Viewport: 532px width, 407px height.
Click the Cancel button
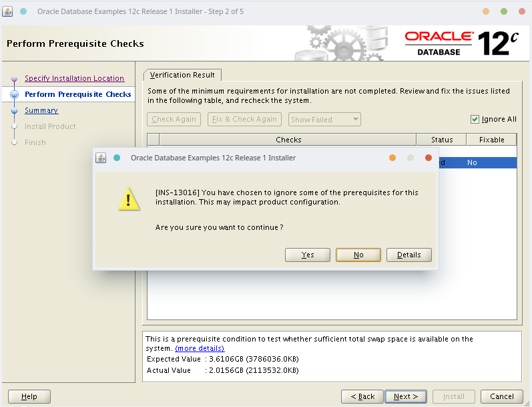(x=502, y=396)
